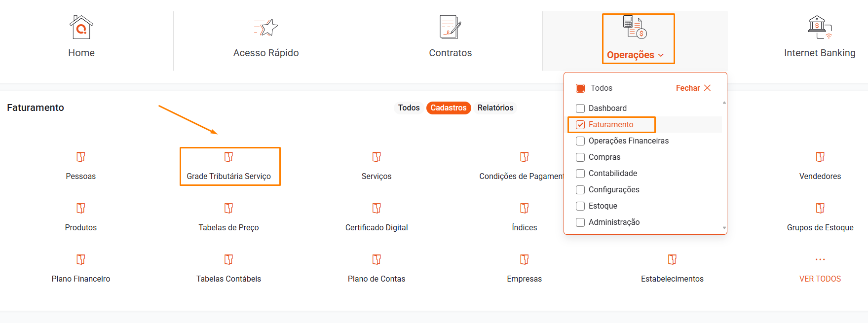Uncheck the Faturamento checkbox
The width and height of the screenshot is (868, 323).
point(581,125)
